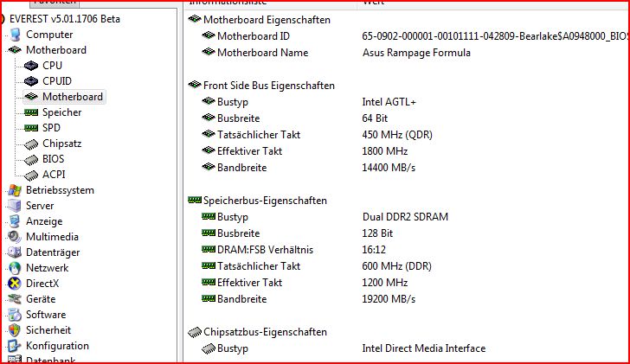Click the Speicher memory module icon
630x364 pixels.
(x=31, y=112)
